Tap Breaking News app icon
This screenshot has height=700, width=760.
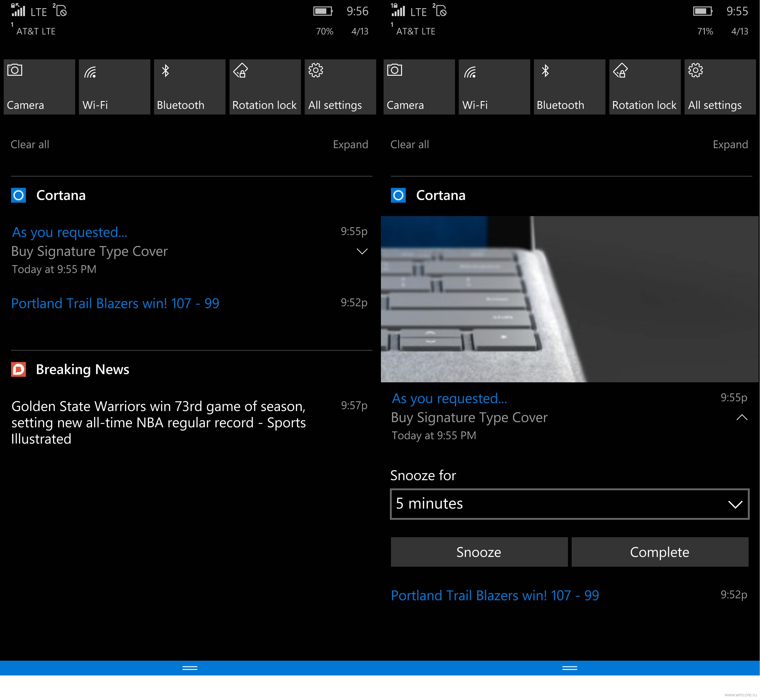(x=18, y=369)
